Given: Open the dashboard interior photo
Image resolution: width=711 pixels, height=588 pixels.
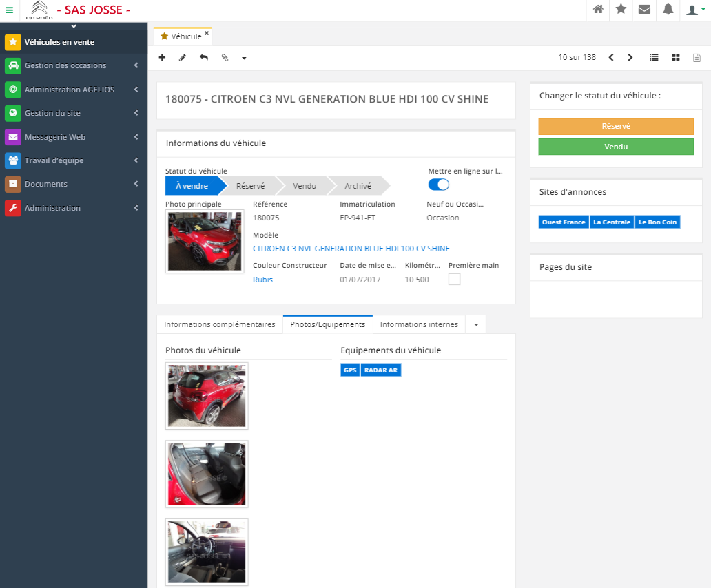Looking at the screenshot, I should (207, 552).
